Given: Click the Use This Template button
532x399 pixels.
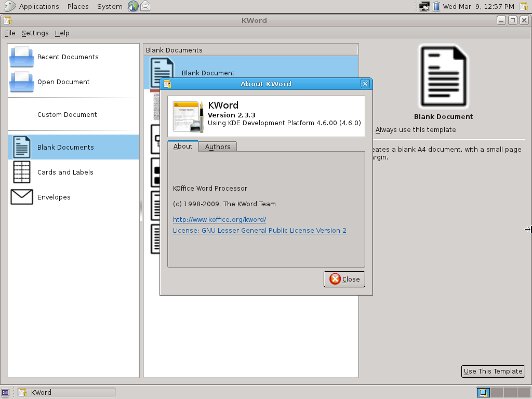Looking at the screenshot, I should click(x=493, y=371).
